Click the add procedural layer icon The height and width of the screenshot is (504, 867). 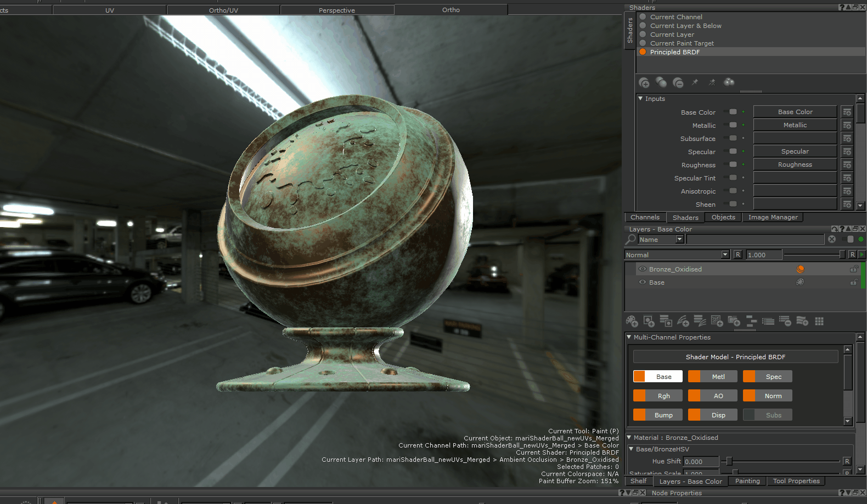click(717, 321)
